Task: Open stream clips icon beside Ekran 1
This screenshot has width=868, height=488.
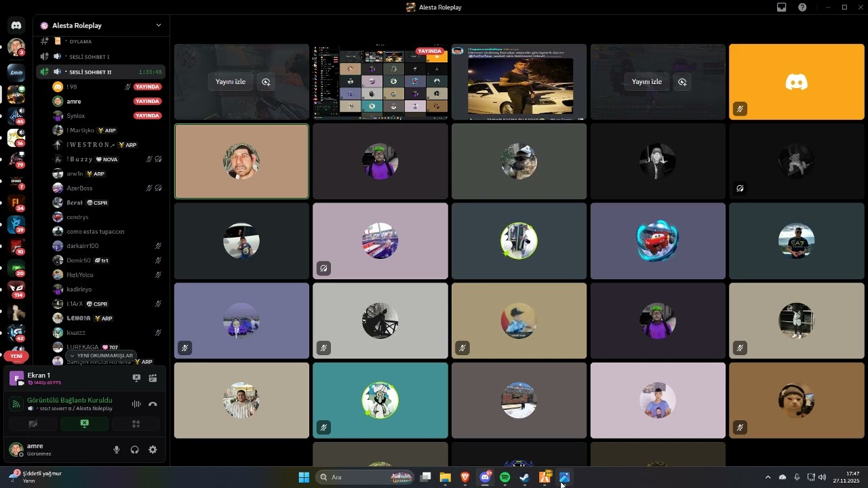Action: [153, 378]
